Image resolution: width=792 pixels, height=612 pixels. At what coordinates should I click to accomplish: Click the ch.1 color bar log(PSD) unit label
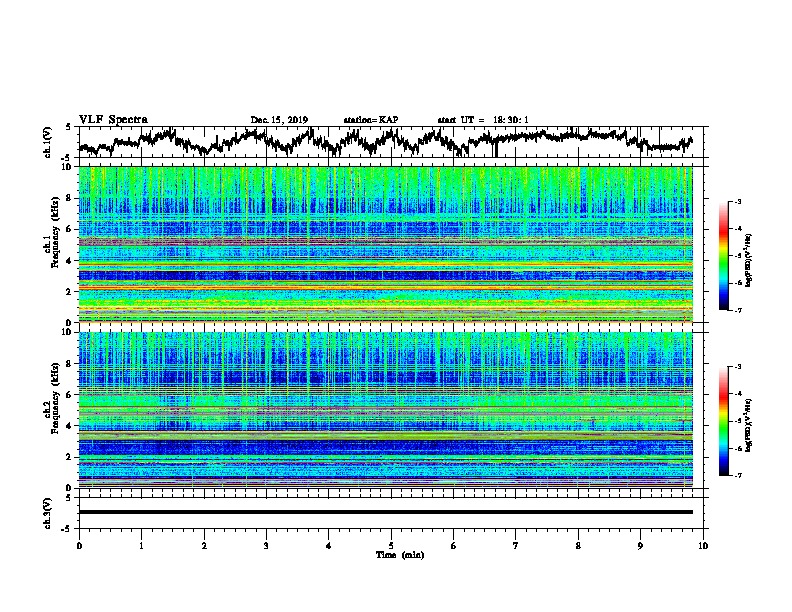coord(749,260)
